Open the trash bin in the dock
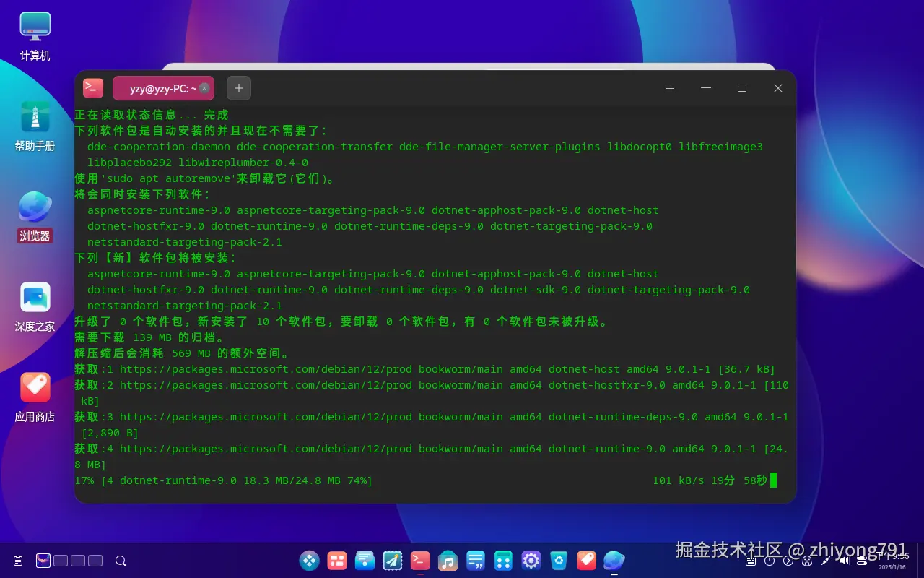The width and height of the screenshot is (924, 578). click(559, 560)
